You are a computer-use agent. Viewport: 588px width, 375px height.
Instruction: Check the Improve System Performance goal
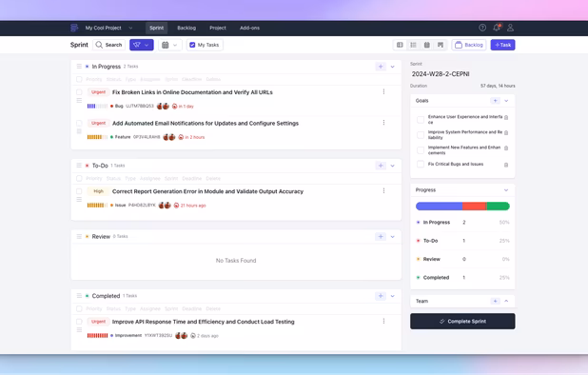pyautogui.click(x=421, y=134)
